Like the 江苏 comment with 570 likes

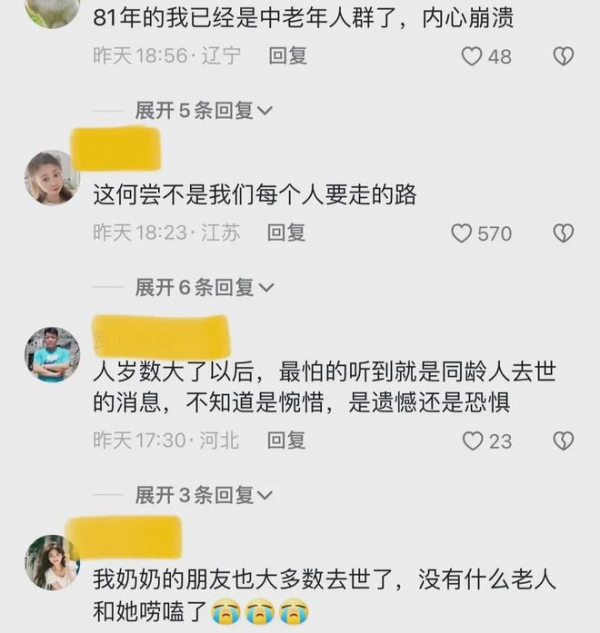461,233
